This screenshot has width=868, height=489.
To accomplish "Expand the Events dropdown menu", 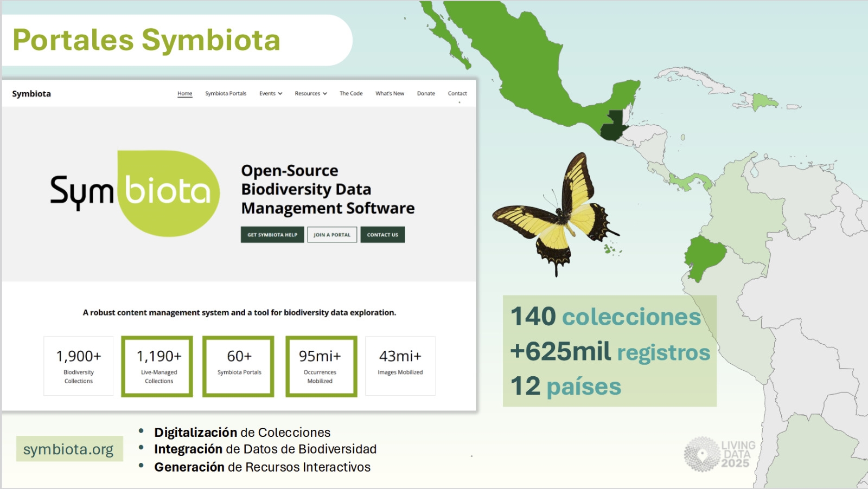I will (270, 94).
